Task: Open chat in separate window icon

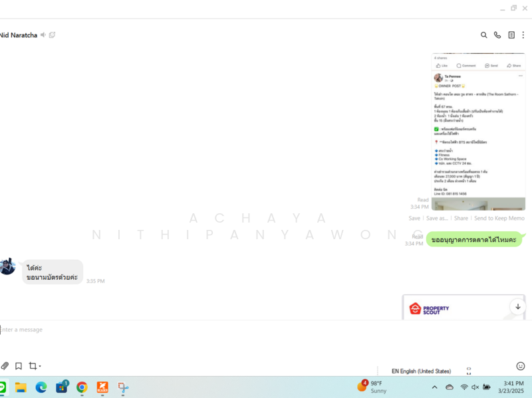Action: [x=53, y=35]
